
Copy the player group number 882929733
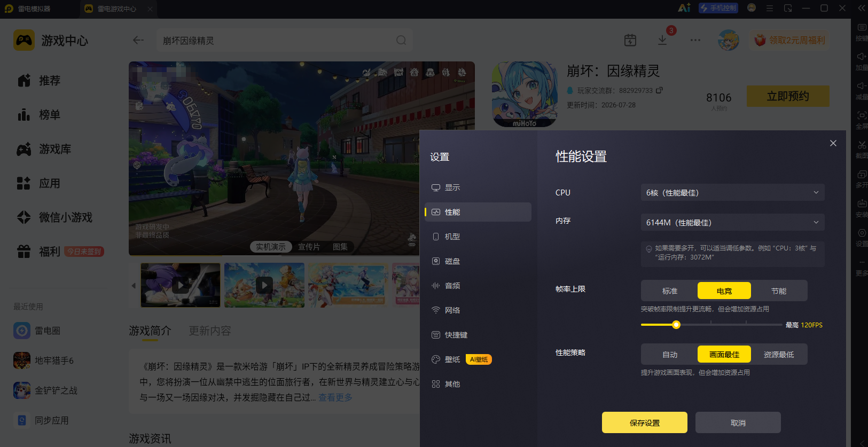(659, 90)
